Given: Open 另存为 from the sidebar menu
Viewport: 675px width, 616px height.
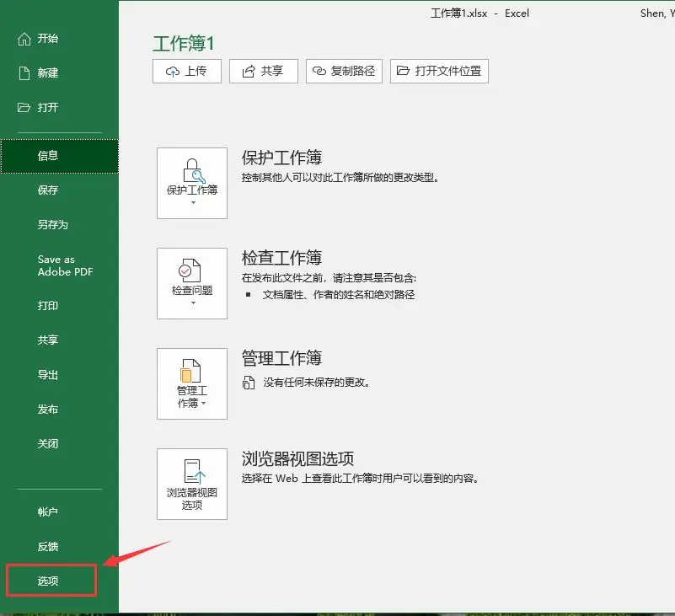Looking at the screenshot, I should tap(52, 225).
